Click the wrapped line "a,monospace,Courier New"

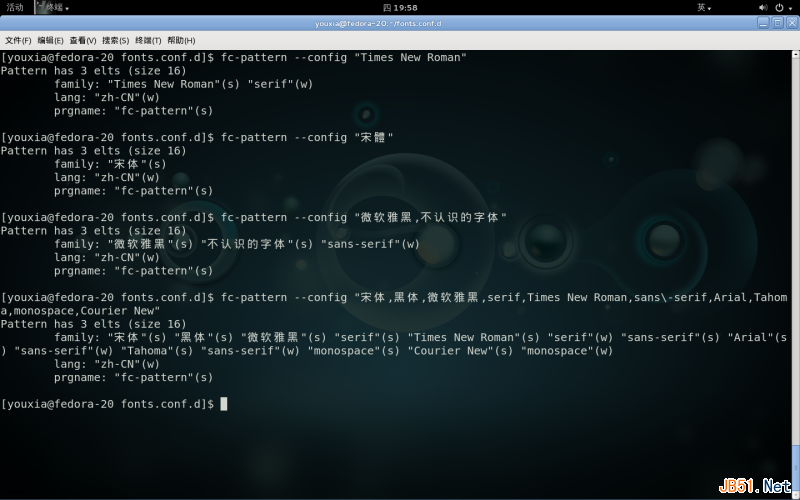(x=81, y=311)
